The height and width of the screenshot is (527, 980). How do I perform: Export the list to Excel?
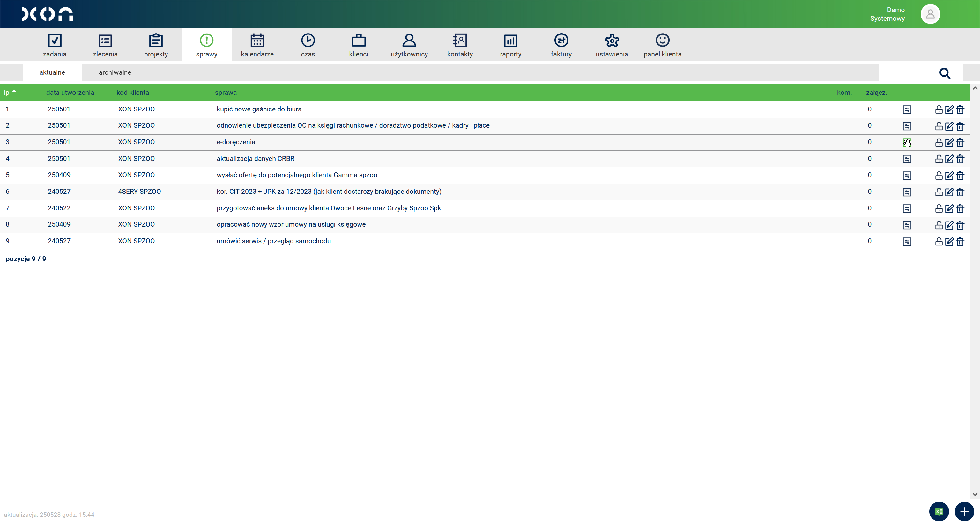tap(939, 511)
